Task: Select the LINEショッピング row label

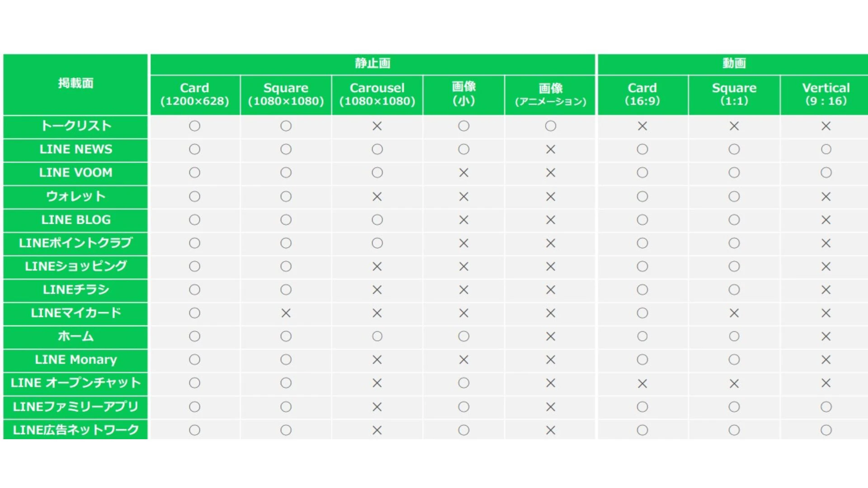Action: click(x=75, y=267)
